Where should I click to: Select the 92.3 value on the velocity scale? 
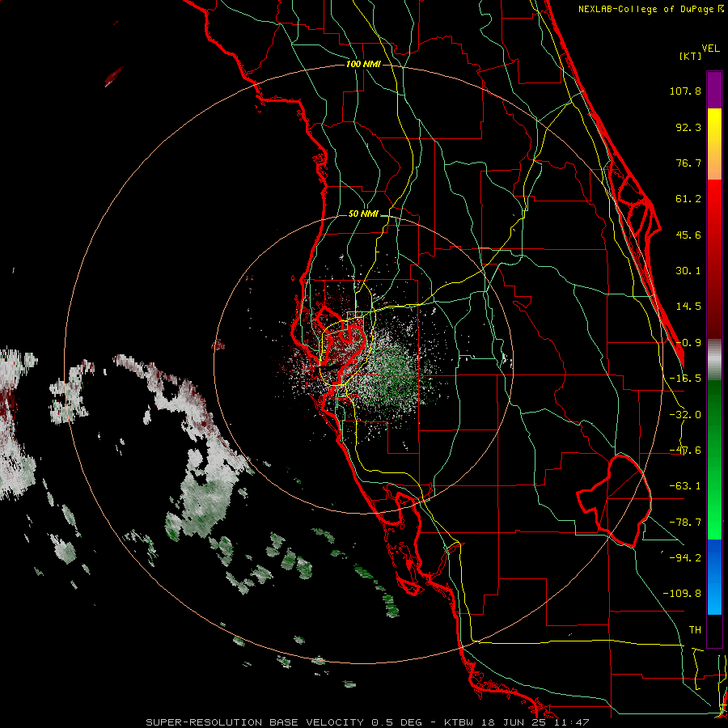[x=688, y=127]
